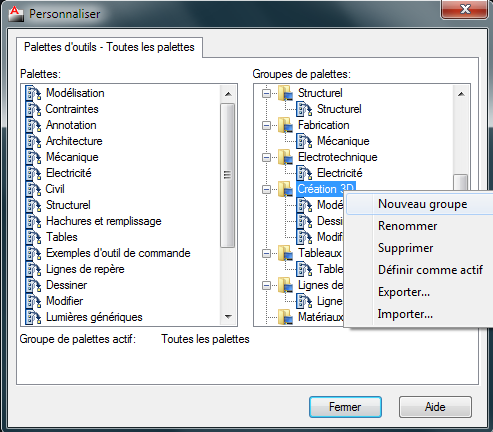Click the Structurel group folder icon
This screenshot has width=493, height=432.
pos(286,93)
